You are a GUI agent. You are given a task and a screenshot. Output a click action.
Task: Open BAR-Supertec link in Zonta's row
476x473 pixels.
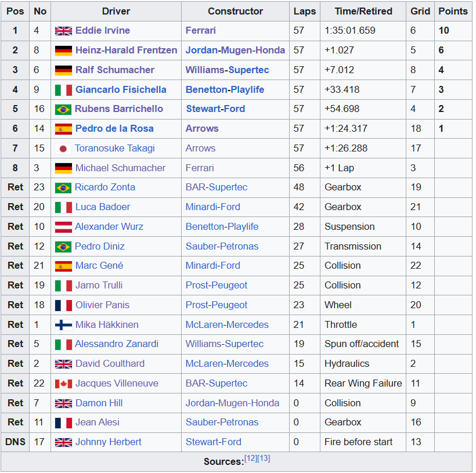[217, 187]
